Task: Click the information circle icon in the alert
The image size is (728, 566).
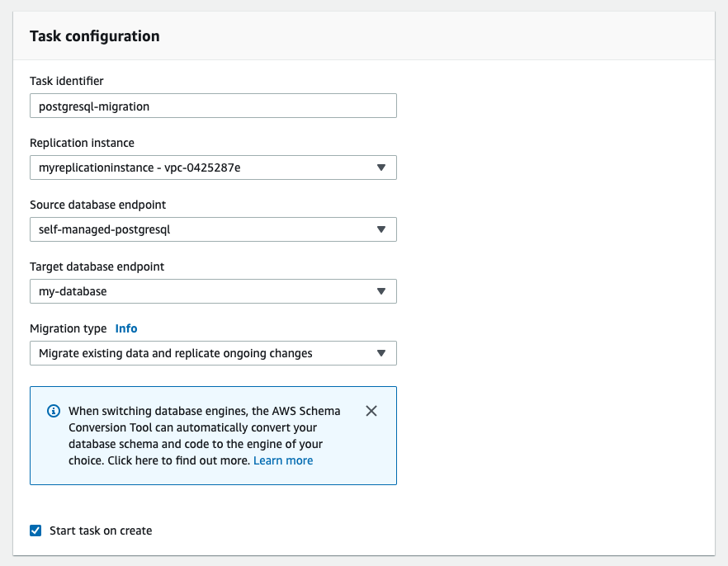Action: click(x=54, y=410)
